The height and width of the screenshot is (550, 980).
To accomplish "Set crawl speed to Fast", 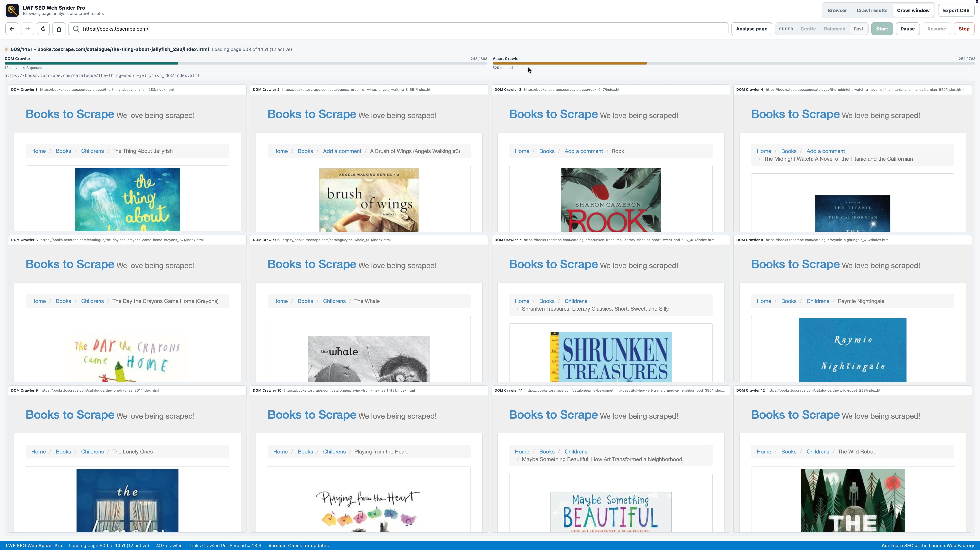I will tap(858, 29).
